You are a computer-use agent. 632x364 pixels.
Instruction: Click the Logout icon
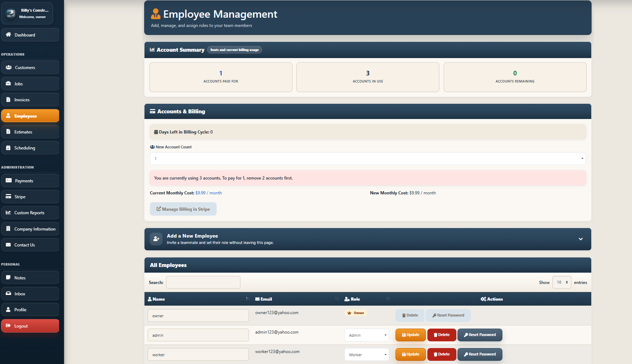[8, 326]
